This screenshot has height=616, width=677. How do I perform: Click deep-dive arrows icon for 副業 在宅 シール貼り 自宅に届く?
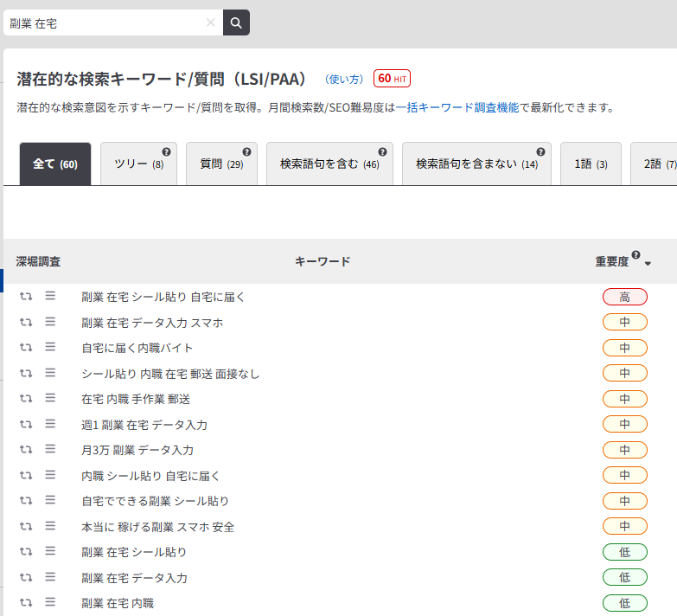(25, 297)
